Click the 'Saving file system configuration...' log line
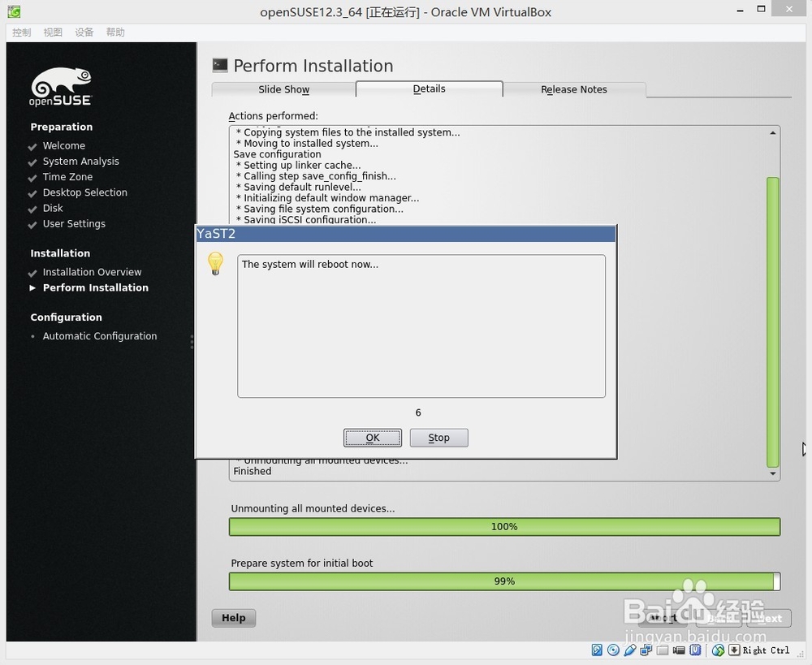Screen dimensions: 812x665 (319, 209)
